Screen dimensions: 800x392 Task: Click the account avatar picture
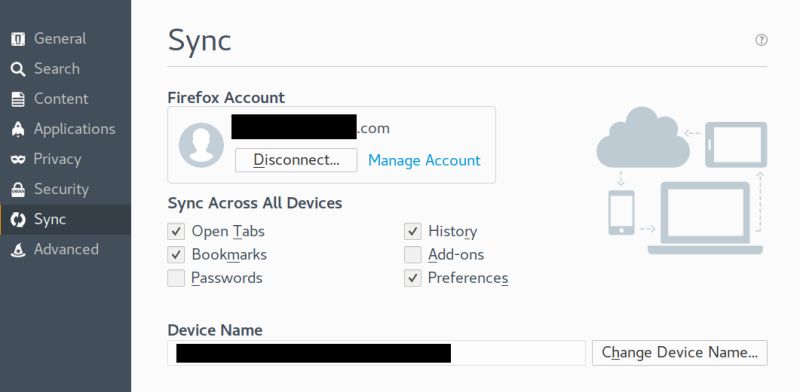coord(201,145)
